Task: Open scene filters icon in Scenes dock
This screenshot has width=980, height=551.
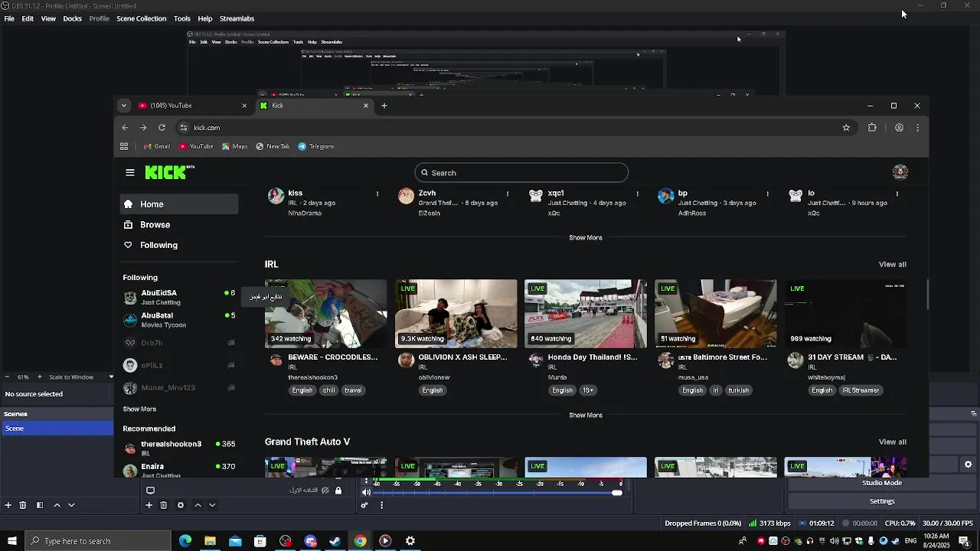Action: point(40,505)
